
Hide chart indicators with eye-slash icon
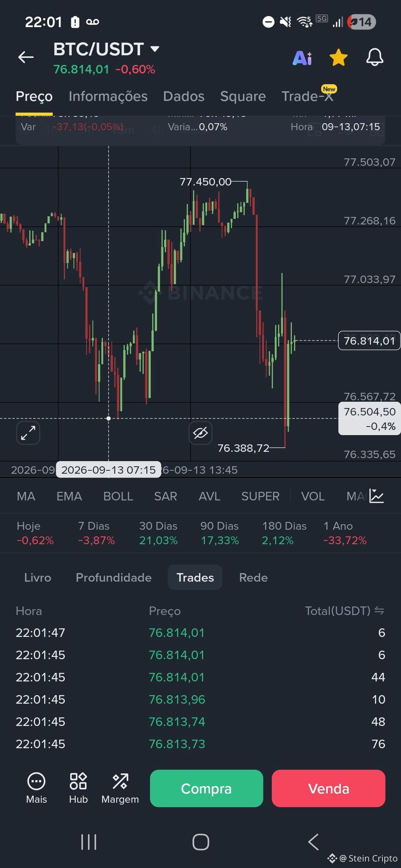(200, 433)
